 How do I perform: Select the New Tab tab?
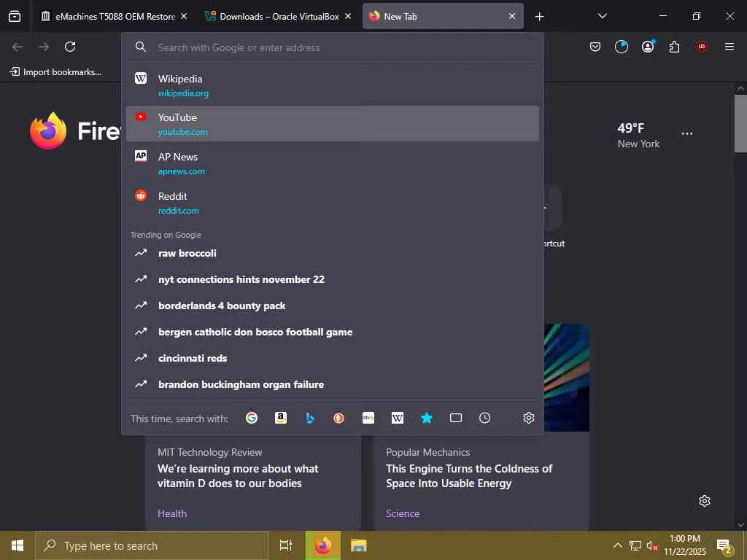[443, 16]
